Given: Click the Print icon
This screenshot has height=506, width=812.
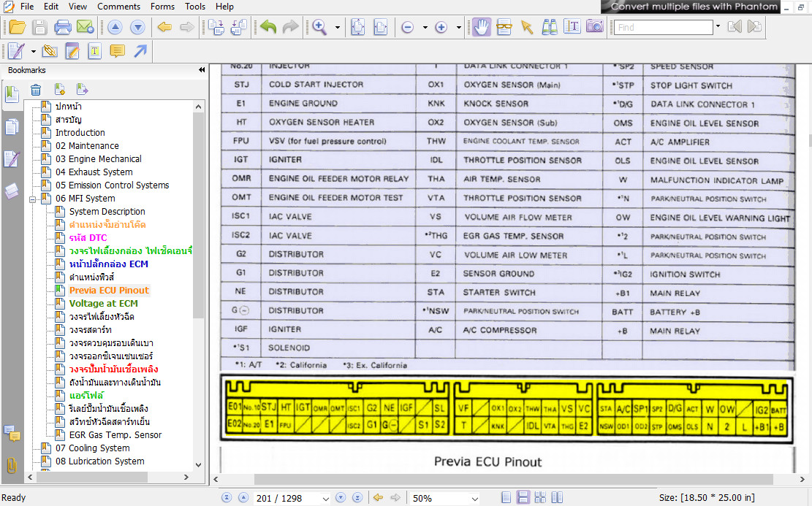Looking at the screenshot, I should click(63, 28).
